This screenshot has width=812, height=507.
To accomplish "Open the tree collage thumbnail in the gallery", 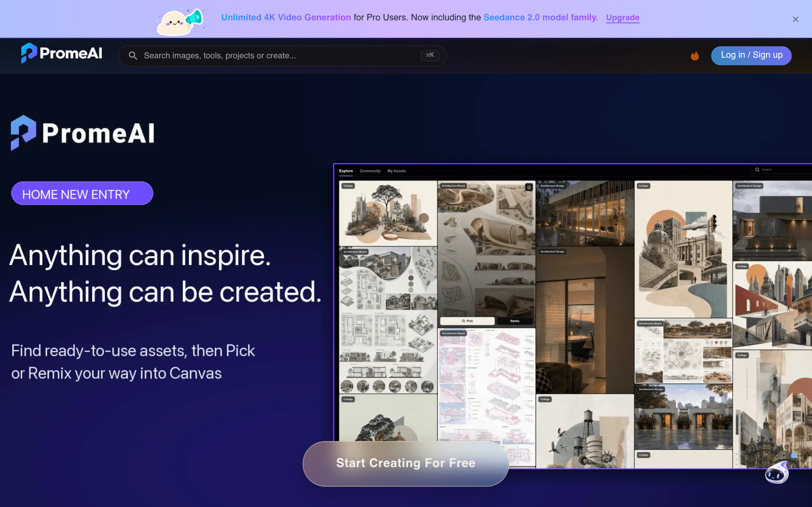I will (x=388, y=213).
